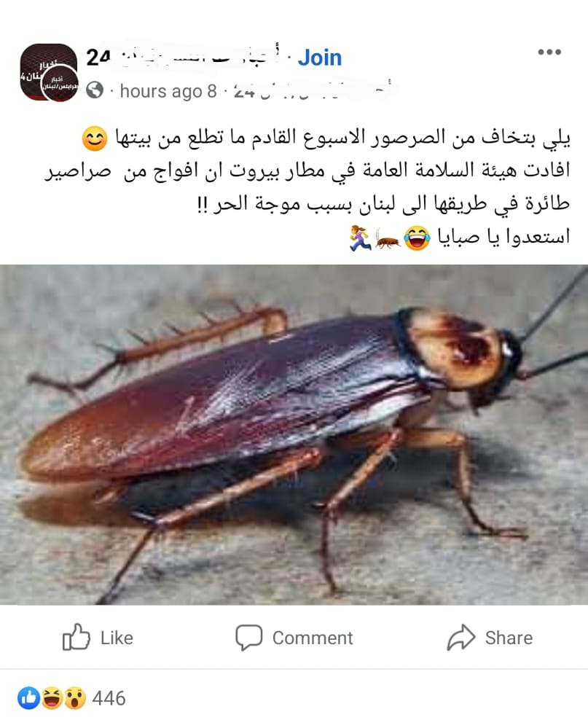This screenshot has height=728, width=588.
Task: Click the wow reaction emoji icon
Action: [74, 698]
